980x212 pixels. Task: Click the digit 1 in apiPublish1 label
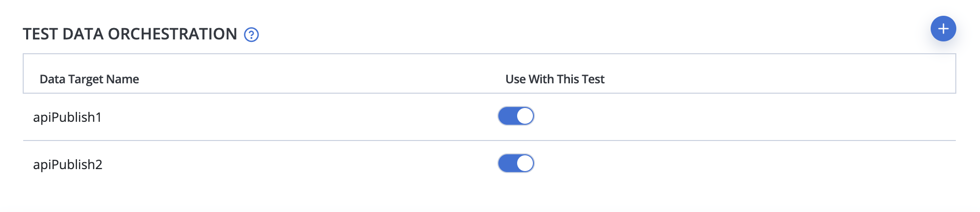pyautogui.click(x=98, y=117)
